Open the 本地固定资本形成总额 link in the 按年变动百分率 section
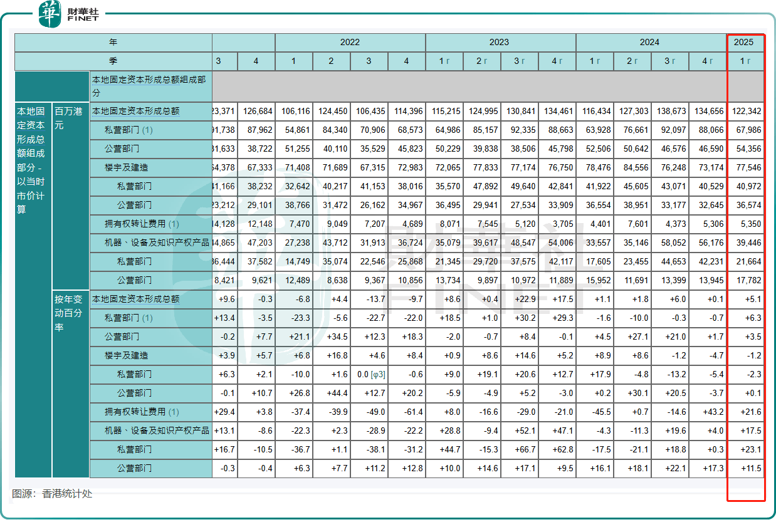 click(x=135, y=300)
